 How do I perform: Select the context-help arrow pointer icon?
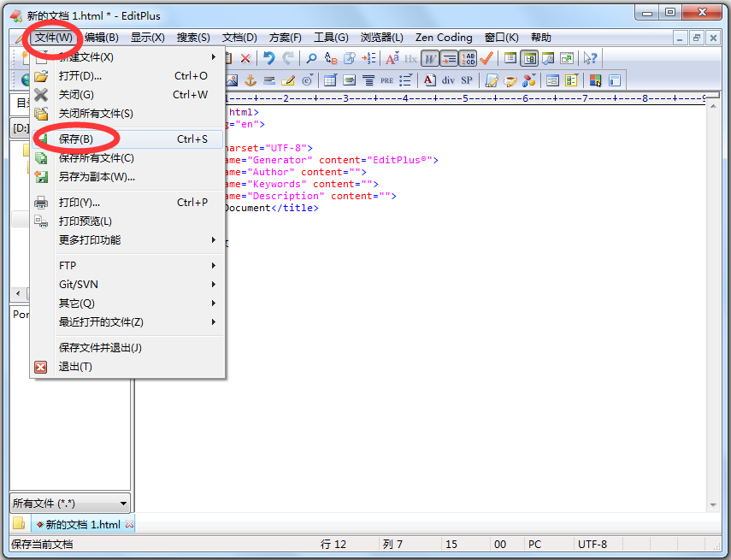point(591,58)
